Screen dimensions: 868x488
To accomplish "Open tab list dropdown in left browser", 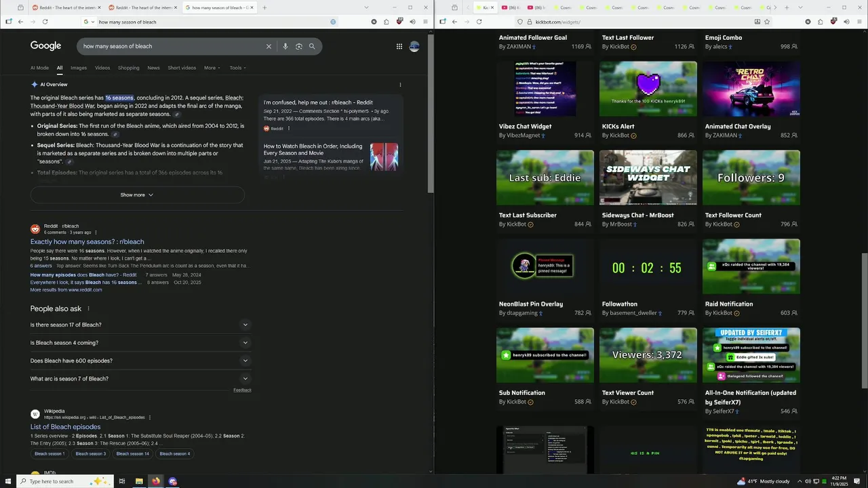I will click(x=366, y=7).
